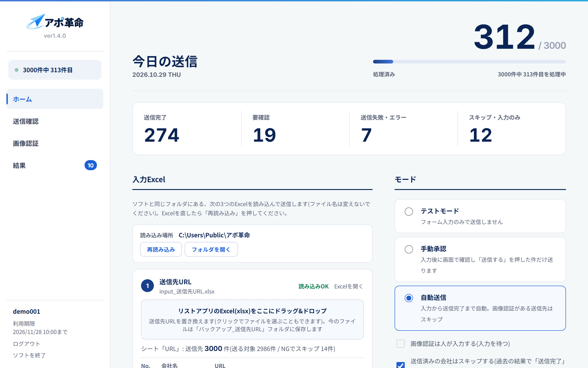588x368 pixels.
Task: Open the 画像認証 sidebar page
Action: click(x=55, y=143)
